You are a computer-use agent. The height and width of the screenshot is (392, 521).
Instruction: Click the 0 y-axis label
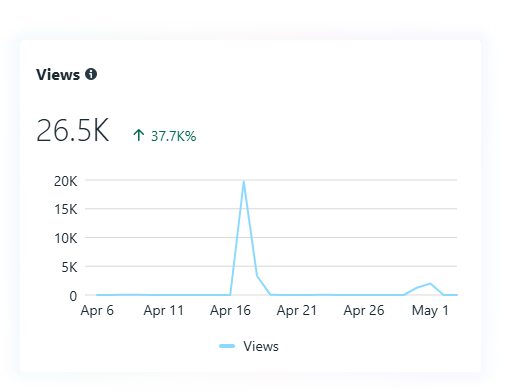click(73, 296)
